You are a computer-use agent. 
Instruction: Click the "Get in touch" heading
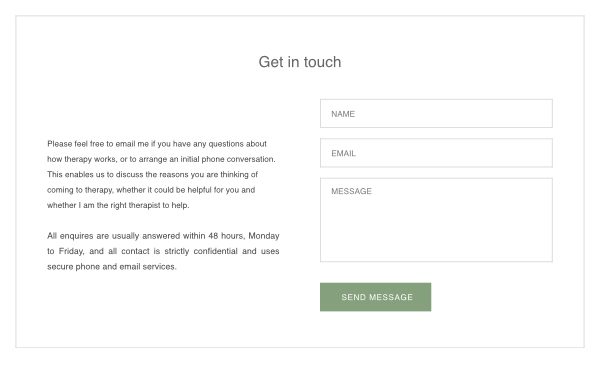point(300,62)
